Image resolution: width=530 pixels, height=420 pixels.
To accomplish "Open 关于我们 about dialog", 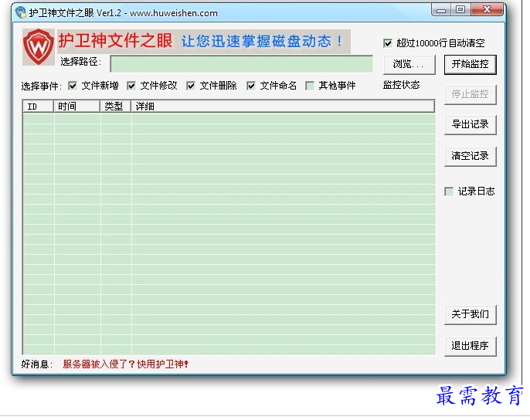I will pos(471,314).
